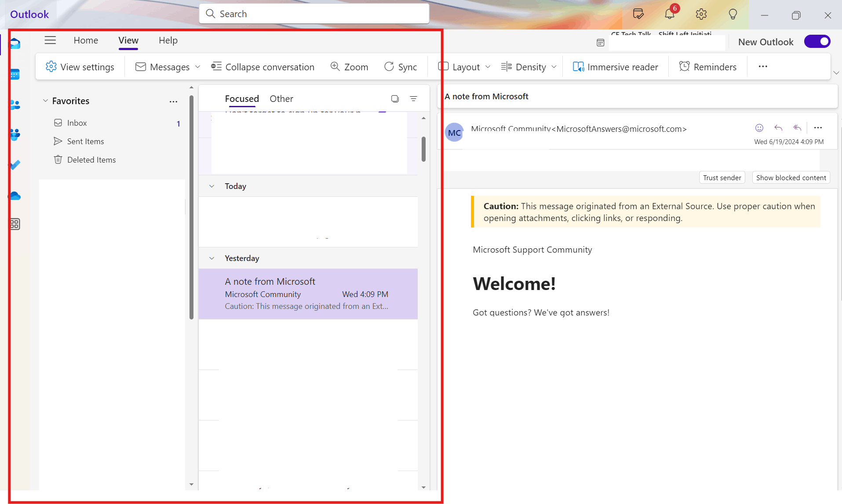Open more options for Favorites
The width and height of the screenshot is (842, 504).
pyautogui.click(x=173, y=102)
